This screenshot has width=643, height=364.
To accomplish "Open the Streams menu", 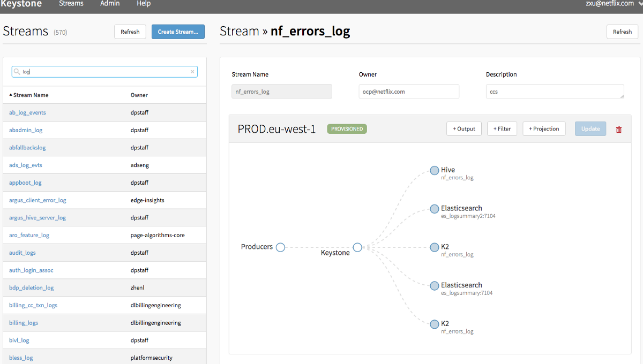I will [71, 4].
